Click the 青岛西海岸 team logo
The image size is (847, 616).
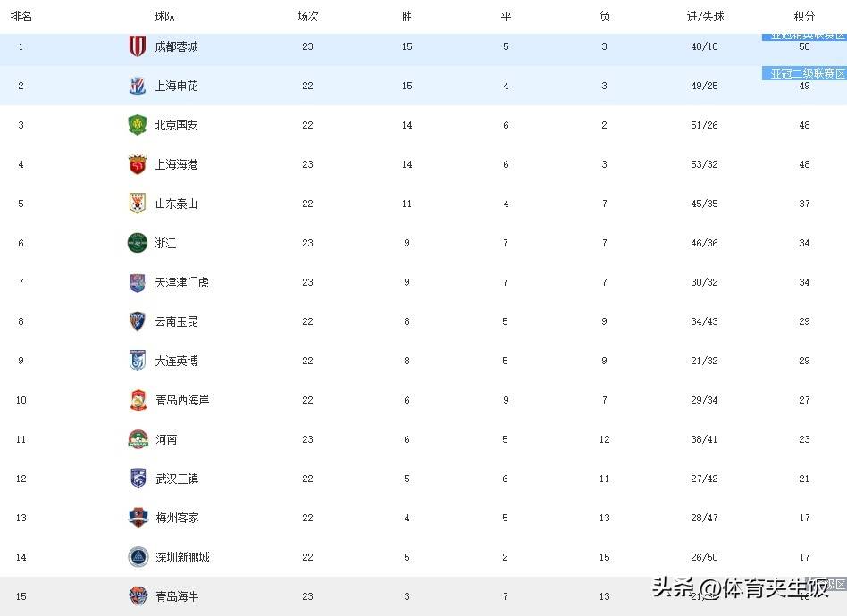[138, 400]
